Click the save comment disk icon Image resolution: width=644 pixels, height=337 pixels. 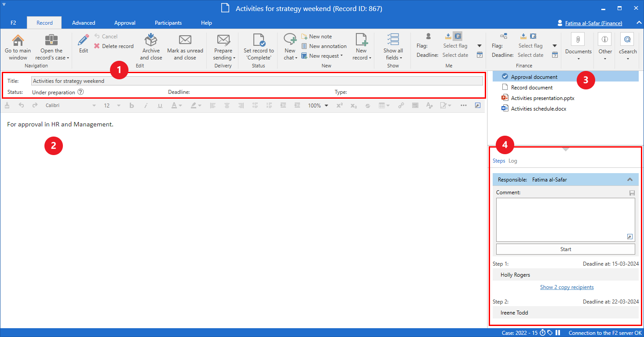point(632,193)
